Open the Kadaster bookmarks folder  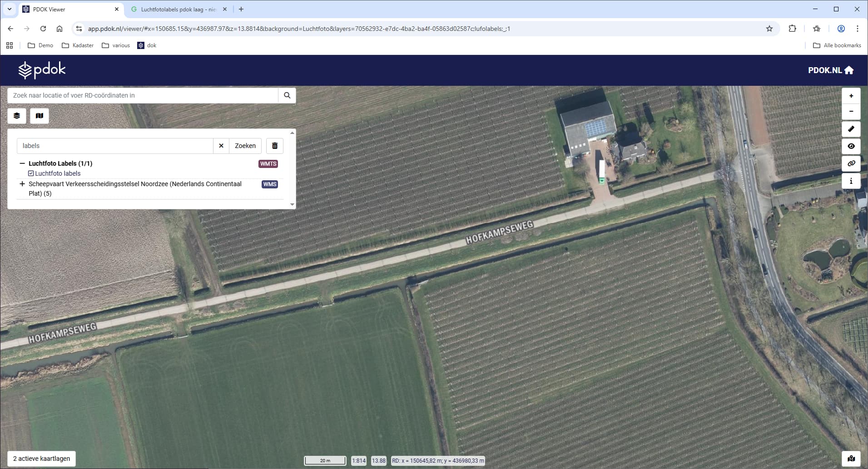tap(78, 45)
